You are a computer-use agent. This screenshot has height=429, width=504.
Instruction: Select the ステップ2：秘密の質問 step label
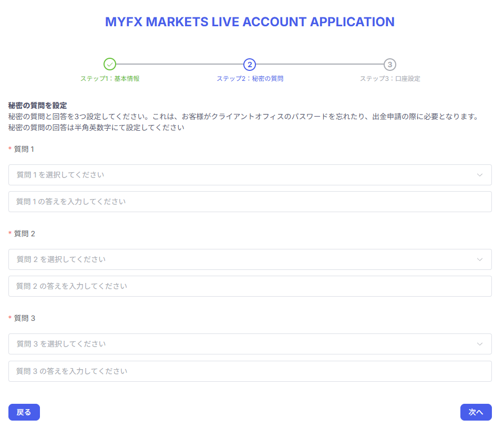click(x=250, y=79)
